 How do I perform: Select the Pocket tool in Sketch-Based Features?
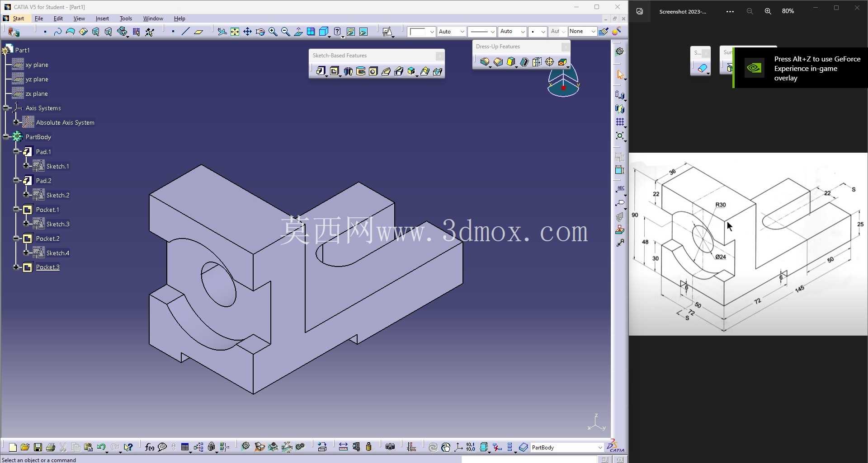pos(334,71)
